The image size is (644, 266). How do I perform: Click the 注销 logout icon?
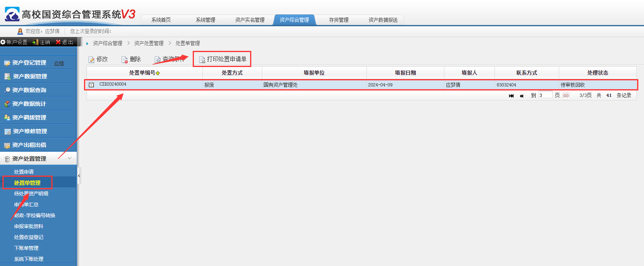(x=36, y=42)
